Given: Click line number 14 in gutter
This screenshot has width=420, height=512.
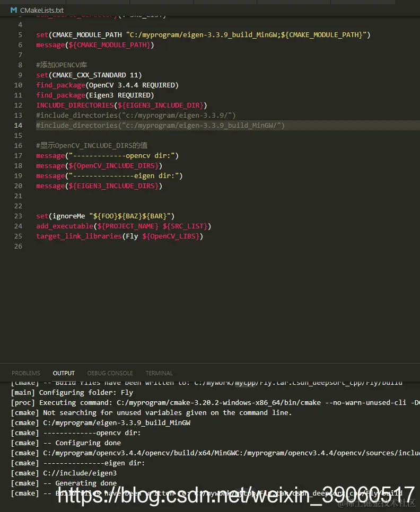Looking at the screenshot, I should 18,126.
